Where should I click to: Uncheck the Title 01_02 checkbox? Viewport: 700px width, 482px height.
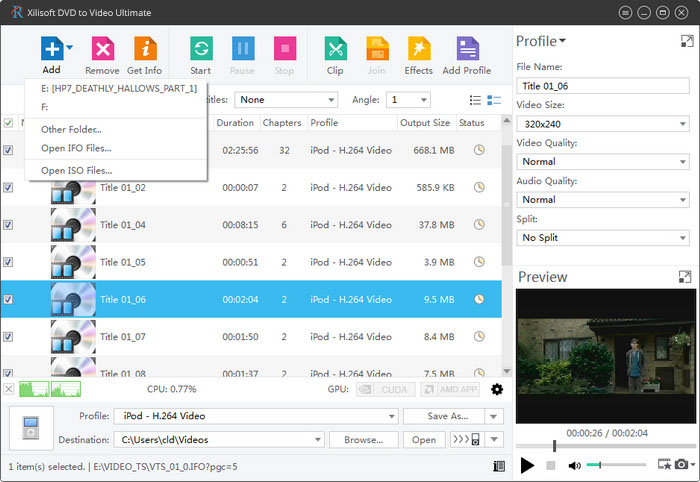coord(9,187)
